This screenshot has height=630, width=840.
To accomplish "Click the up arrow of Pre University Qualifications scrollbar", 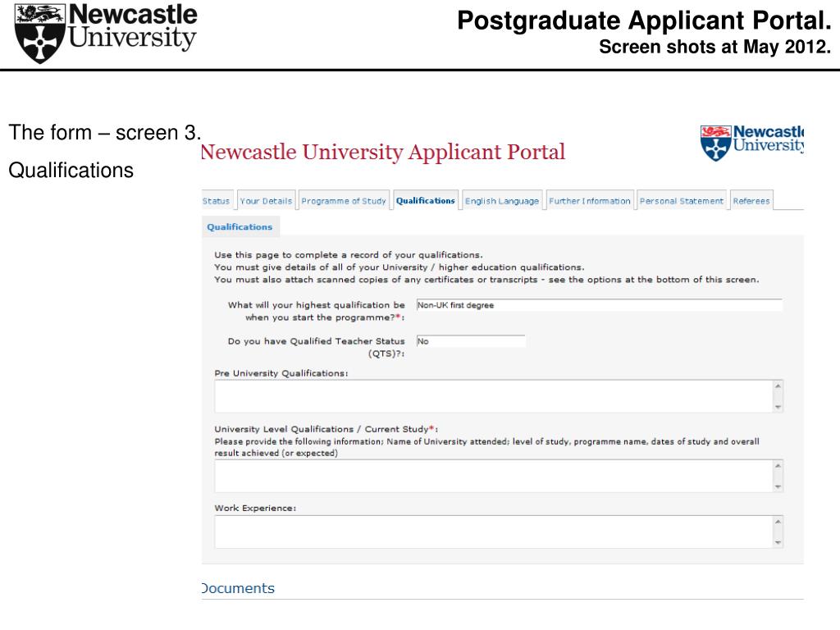I will [x=778, y=386].
